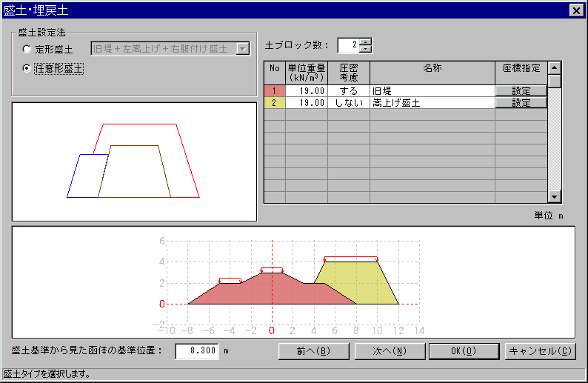Viewport: 588px width, 383px height.
Task: Decrease 土ブロック数 with down spinner arrow
Action: click(x=365, y=49)
